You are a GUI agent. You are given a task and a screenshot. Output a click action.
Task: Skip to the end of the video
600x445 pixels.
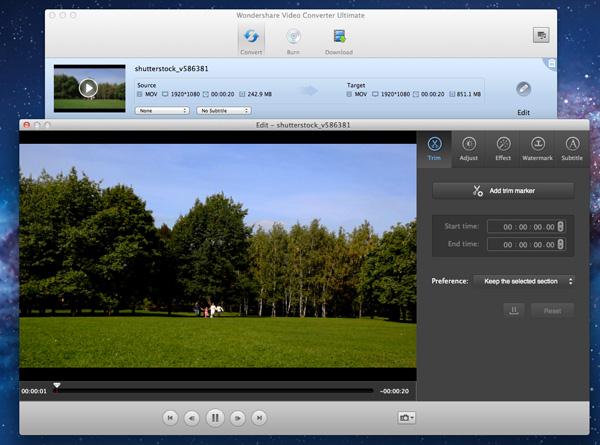[259, 418]
